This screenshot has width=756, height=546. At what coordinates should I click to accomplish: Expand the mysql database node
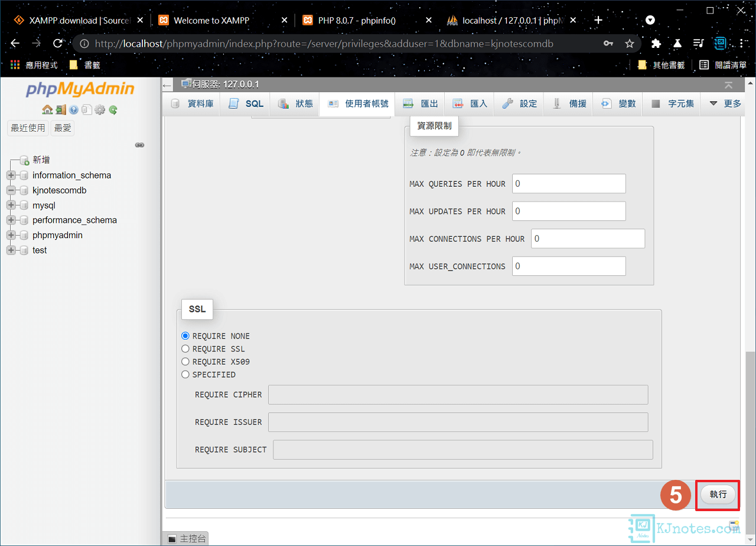pos(11,206)
